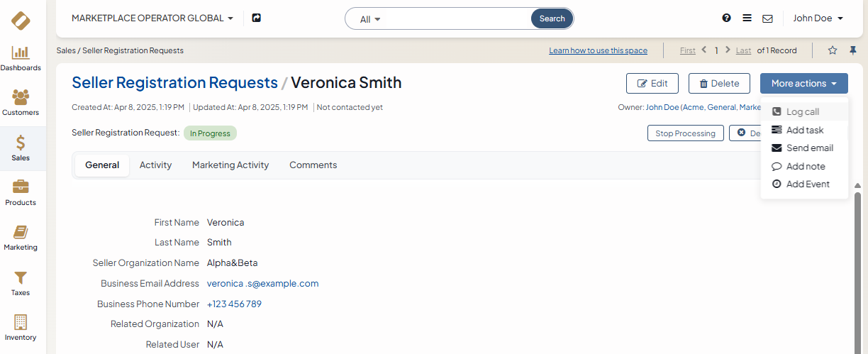Choose Log call from the actions menu
This screenshot has width=868, height=354.
tap(804, 112)
